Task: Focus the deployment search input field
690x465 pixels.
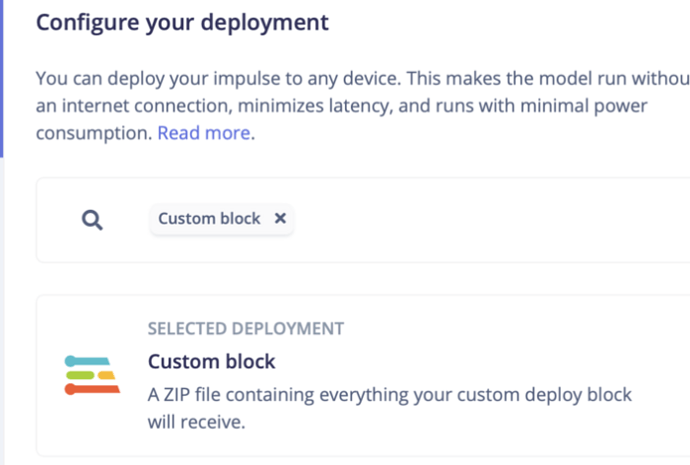Action: [480, 220]
